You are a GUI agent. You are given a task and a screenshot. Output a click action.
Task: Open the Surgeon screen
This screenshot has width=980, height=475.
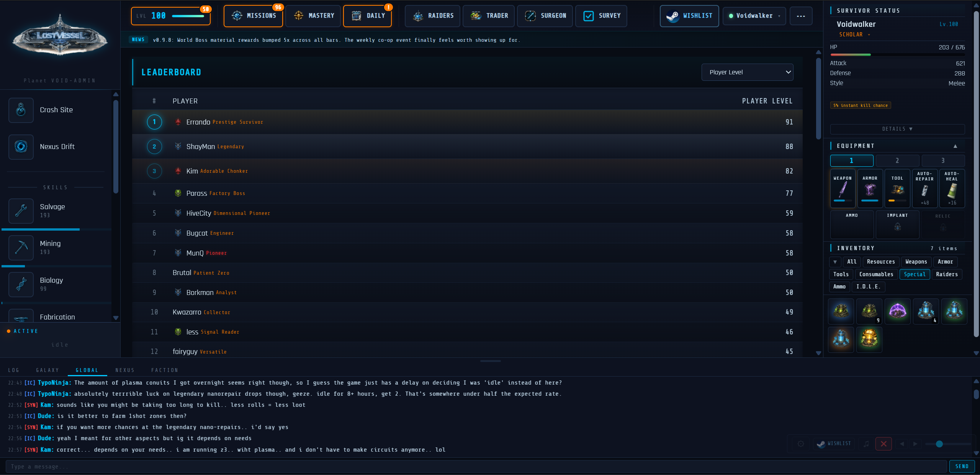(x=545, y=16)
